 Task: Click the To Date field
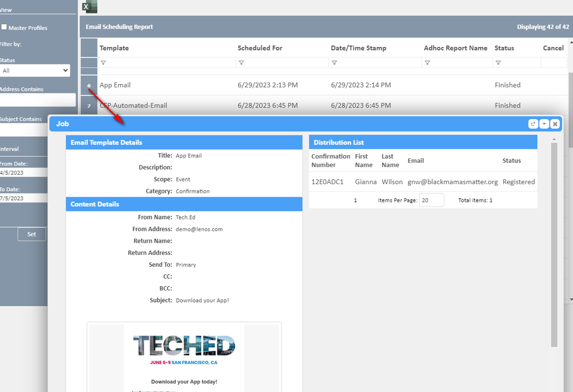coord(23,198)
